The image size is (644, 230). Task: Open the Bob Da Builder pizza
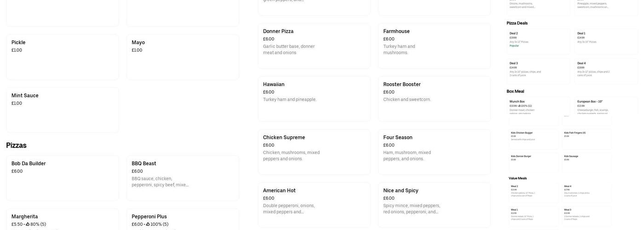[x=62, y=178]
